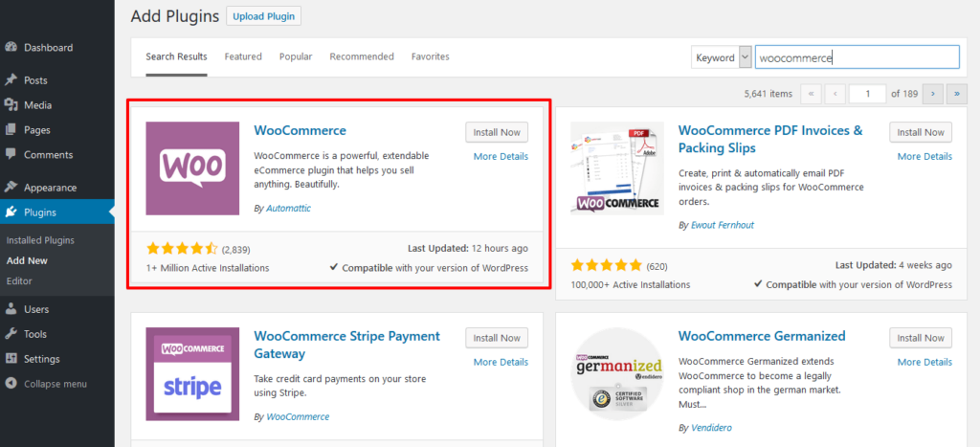Click the Media library icon
980x447 pixels.
click(11, 105)
